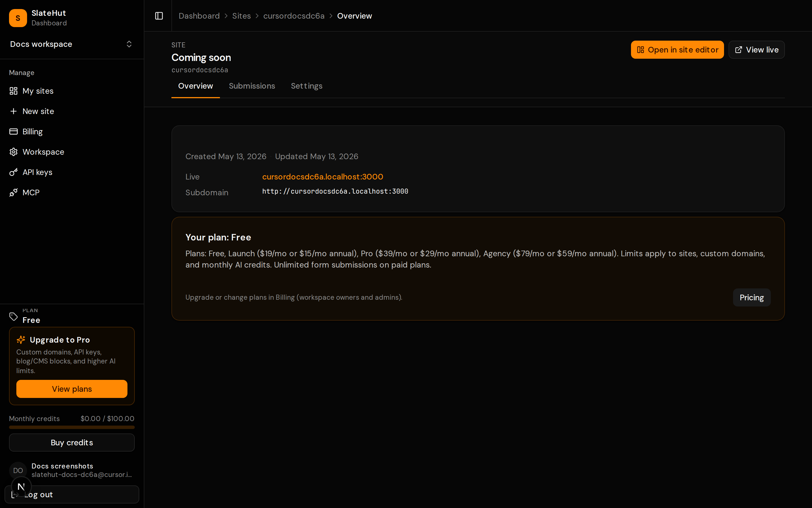Click Sites in the breadcrumb
The width and height of the screenshot is (812, 508).
[242, 16]
